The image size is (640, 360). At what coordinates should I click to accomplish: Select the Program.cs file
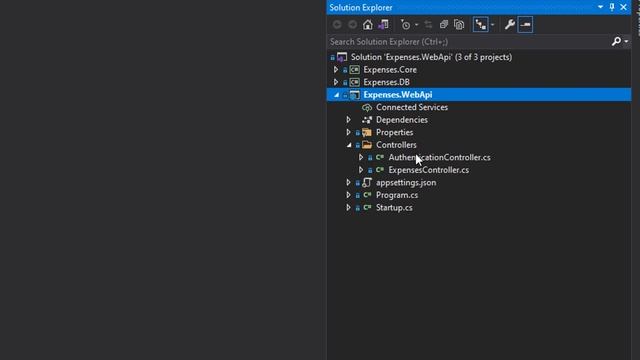pyautogui.click(x=397, y=196)
